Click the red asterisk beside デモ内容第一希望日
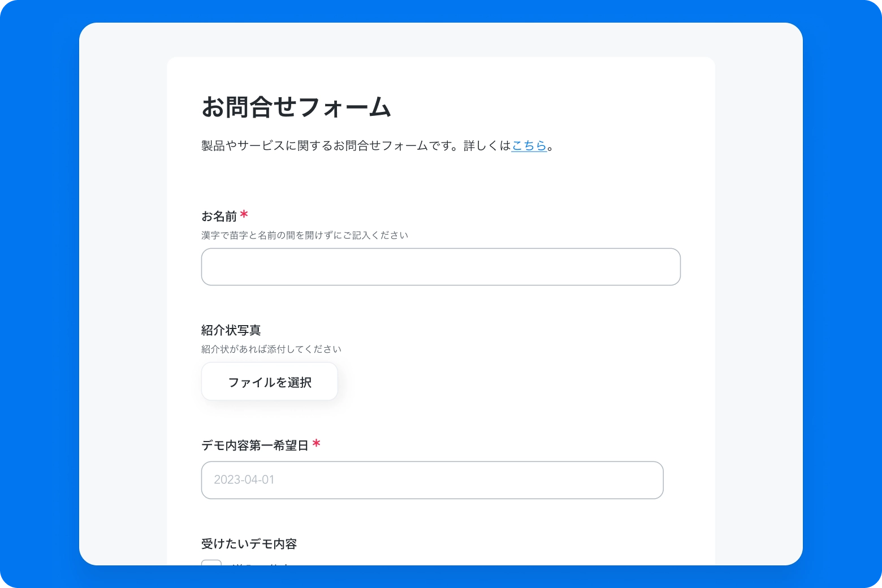Viewport: 882px width, 588px height. 316,444
